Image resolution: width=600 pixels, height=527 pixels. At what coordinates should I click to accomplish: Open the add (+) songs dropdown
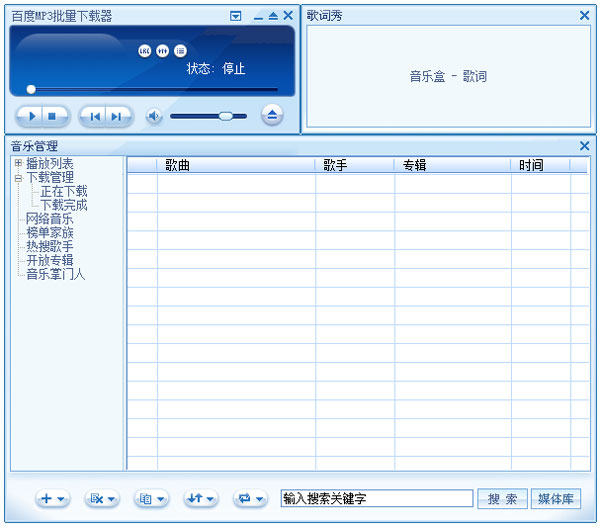[x=52, y=499]
